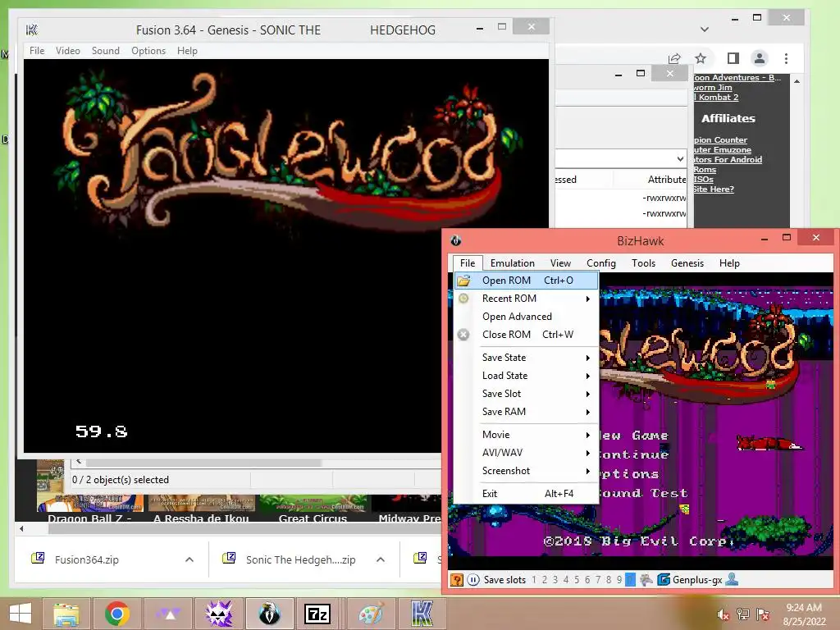840x630 pixels.
Task: Open Fusion Options menu
Action: pyautogui.click(x=148, y=50)
